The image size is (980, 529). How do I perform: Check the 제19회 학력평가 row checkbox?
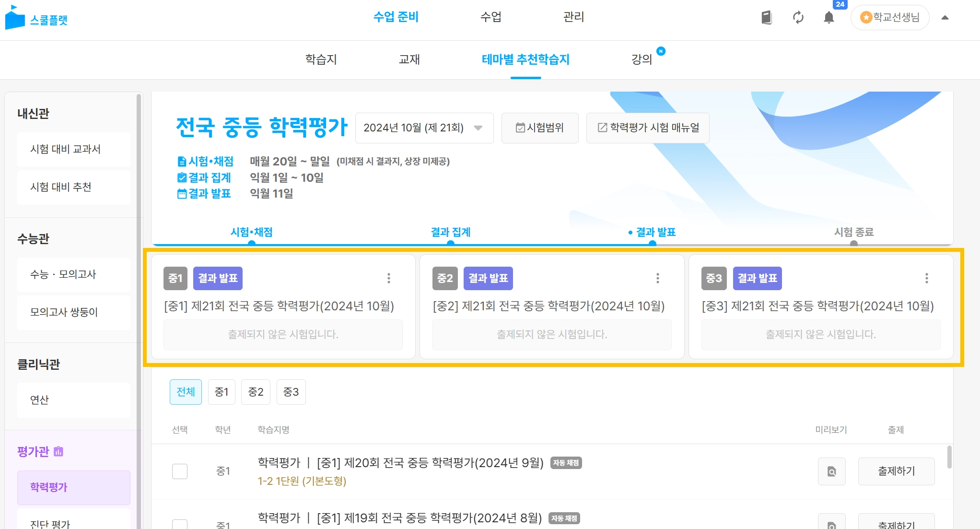tap(180, 525)
